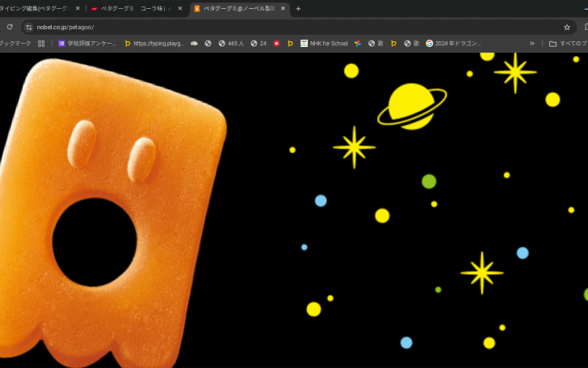Open the 学校評価アンケー bookmark
588x368 pixels.
click(x=87, y=44)
